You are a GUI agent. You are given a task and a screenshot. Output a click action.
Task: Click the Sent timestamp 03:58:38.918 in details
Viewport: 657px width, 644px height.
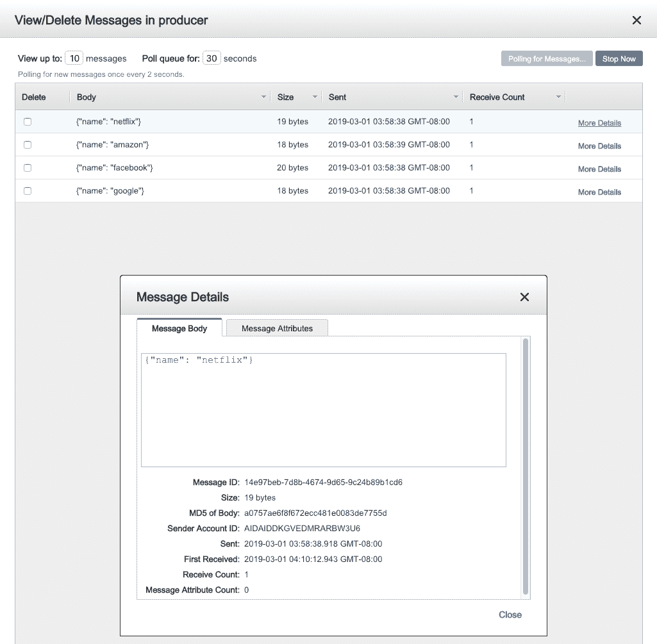pyautogui.click(x=313, y=544)
